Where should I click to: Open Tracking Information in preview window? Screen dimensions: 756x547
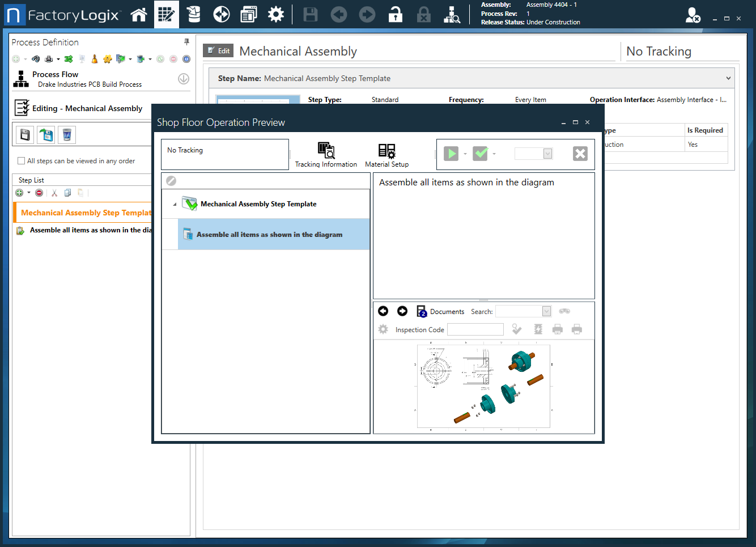326,155
